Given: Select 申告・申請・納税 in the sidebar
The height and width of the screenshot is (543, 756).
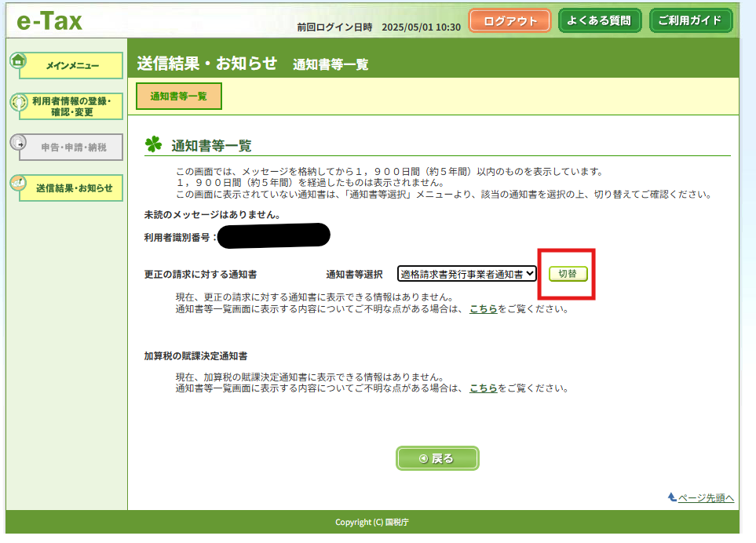Looking at the screenshot, I should pos(71,148).
